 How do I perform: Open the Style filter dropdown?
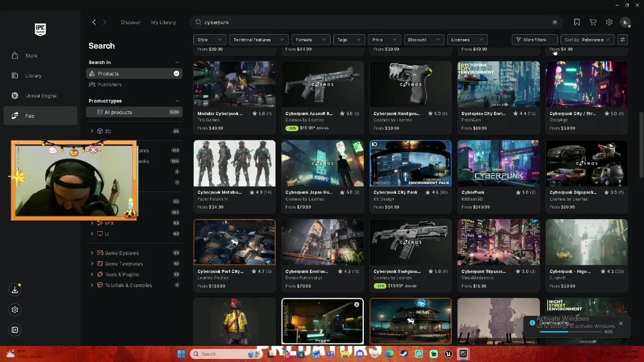pyautogui.click(x=209, y=40)
